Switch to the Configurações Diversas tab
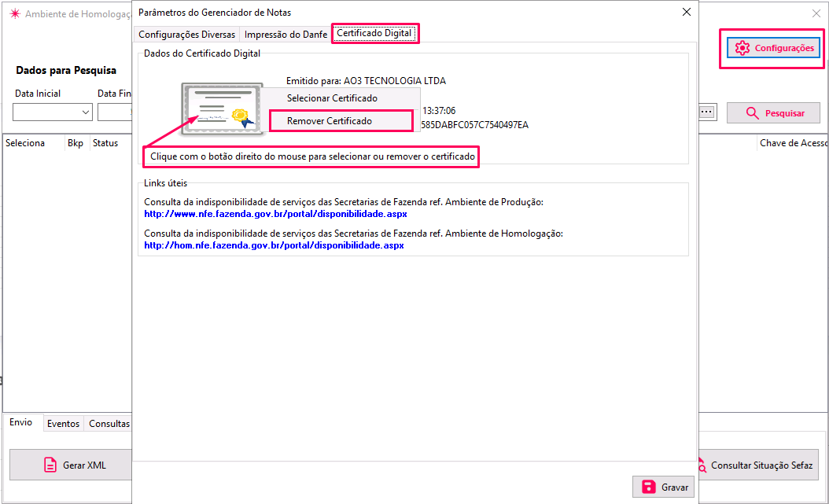Image resolution: width=829 pixels, height=504 pixels. [186, 35]
